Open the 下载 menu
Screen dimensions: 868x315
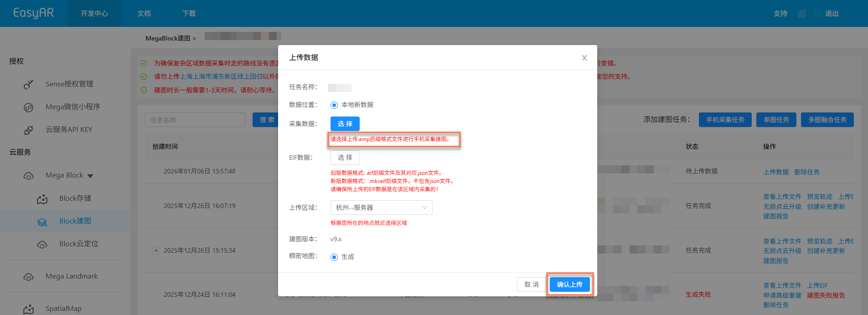tap(189, 13)
